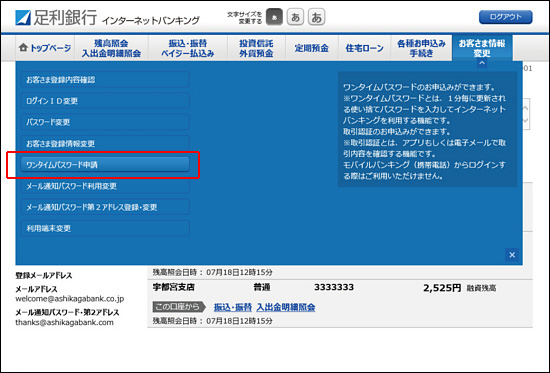The height and width of the screenshot is (373, 550).
Task: Close the blue dropdown panel with X
Action: tap(512, 255)
